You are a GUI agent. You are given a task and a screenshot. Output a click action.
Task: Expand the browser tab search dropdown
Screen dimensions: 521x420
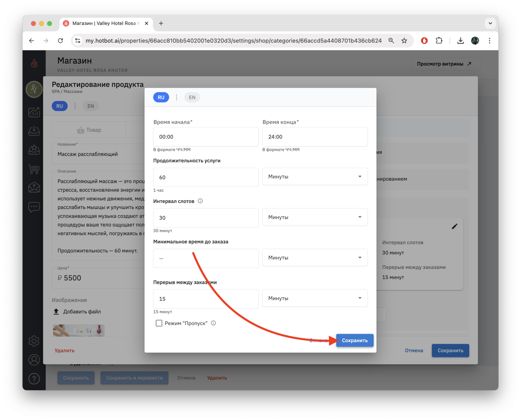pyautogui.click(x=490, y=23)
